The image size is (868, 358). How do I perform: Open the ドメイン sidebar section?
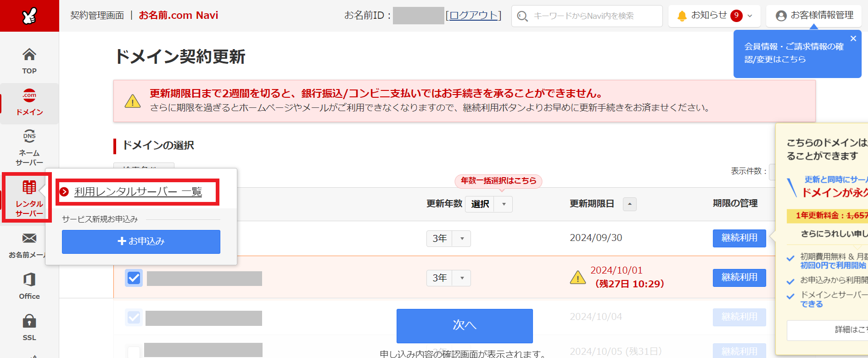(29, 103)
